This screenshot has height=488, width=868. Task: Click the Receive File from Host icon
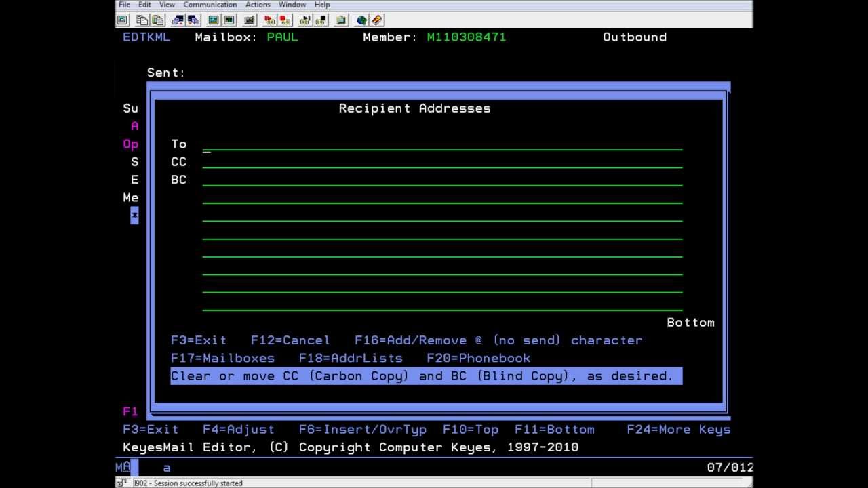click(x=193, y=20)
